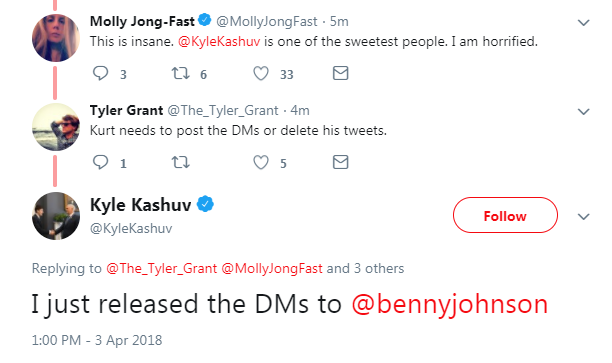
Task: Open more options for Tyler Grant's tweet
Action: (x=583, y=112)
